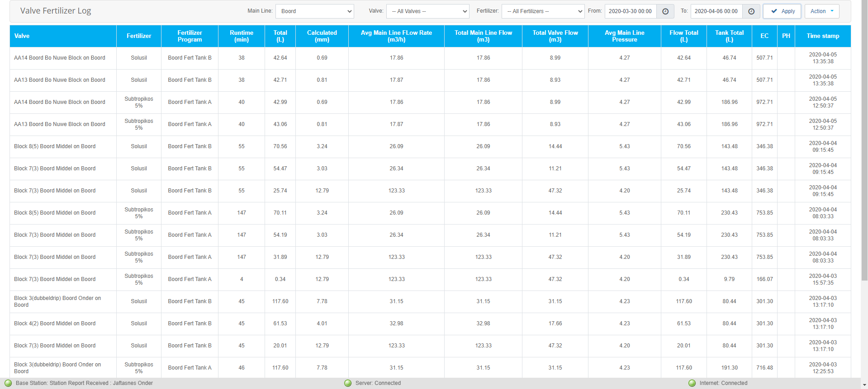The width and height of the screenshot is (868, 389).
Task: Open the Action dropdown menu
Action: point(821,11)
